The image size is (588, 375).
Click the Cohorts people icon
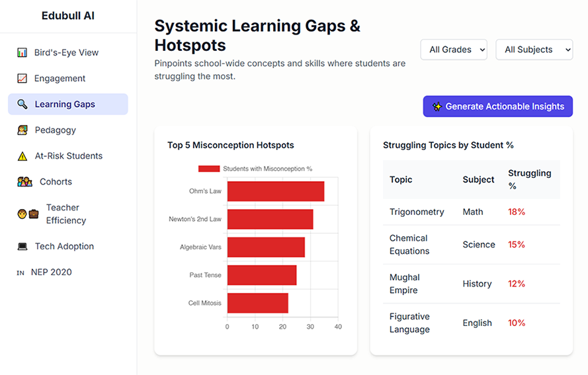(24, 182)
